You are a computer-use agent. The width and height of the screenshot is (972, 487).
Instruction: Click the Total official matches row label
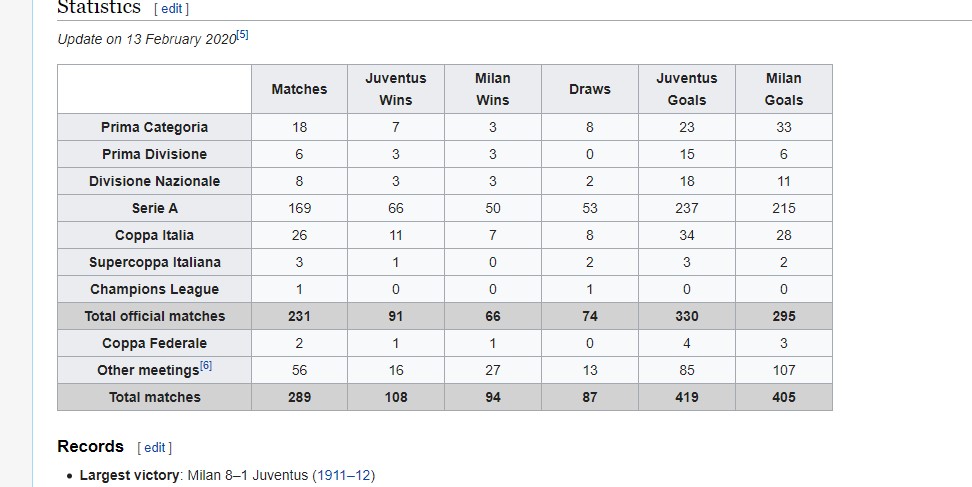pyautogui.click(x=154, y=316)
